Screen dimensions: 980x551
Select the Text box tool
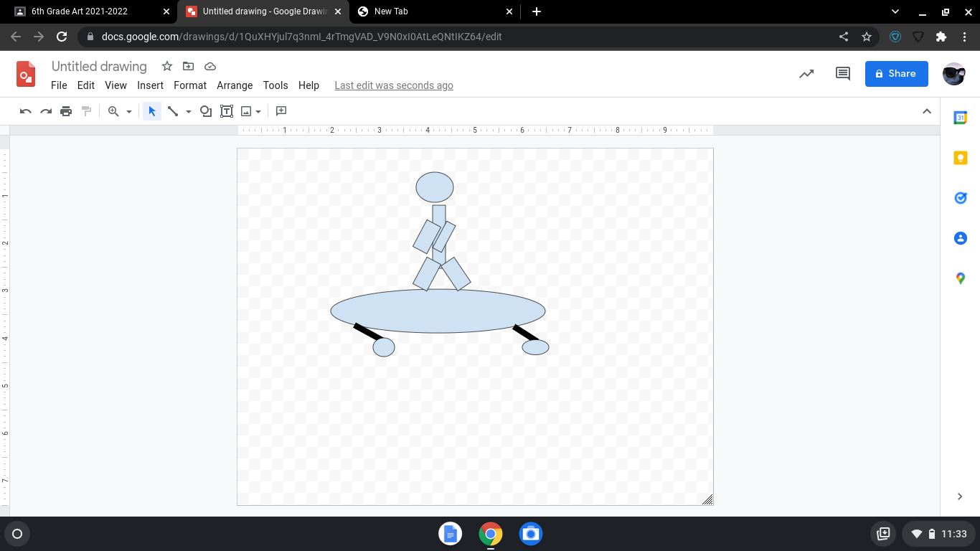(227, 111)
